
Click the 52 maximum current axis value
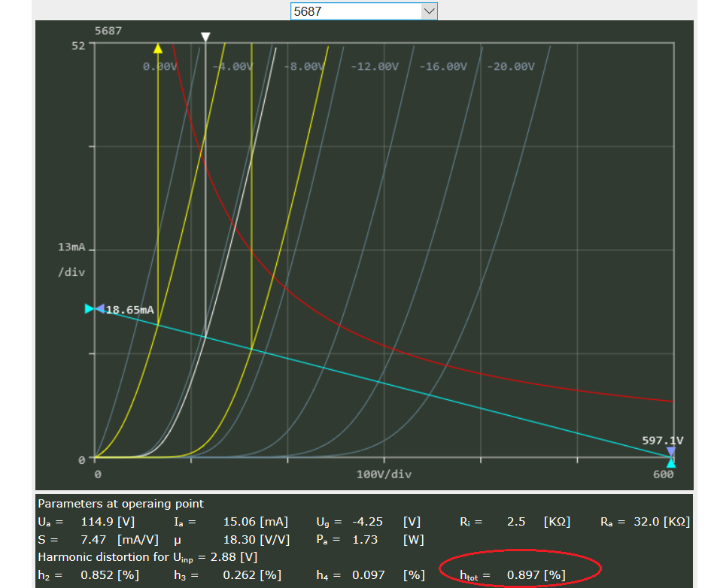(x=78, y=46)
